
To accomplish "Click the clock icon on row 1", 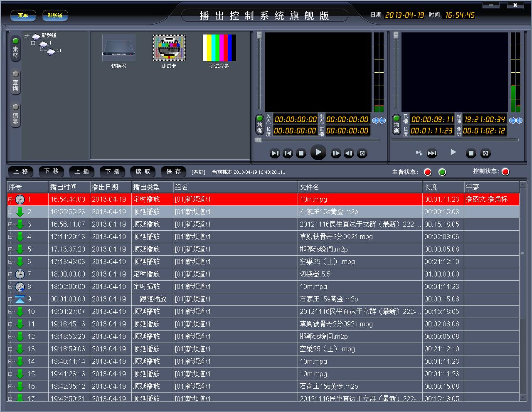I will click(x=20, y=200).
